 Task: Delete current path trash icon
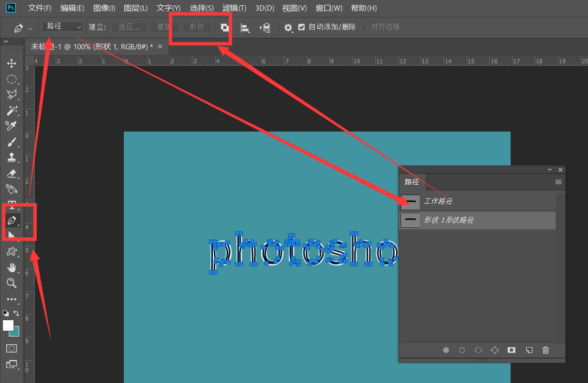[546, 350]
